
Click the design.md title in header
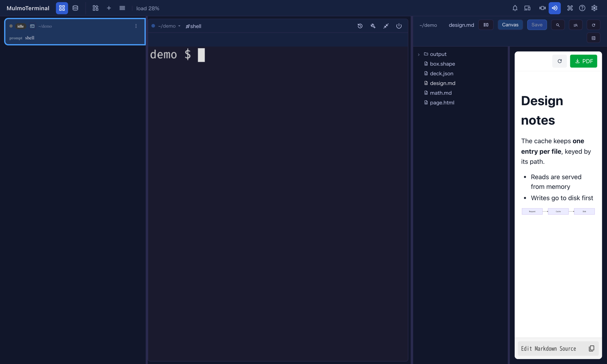pyautogui.click(x=461, y=25)
